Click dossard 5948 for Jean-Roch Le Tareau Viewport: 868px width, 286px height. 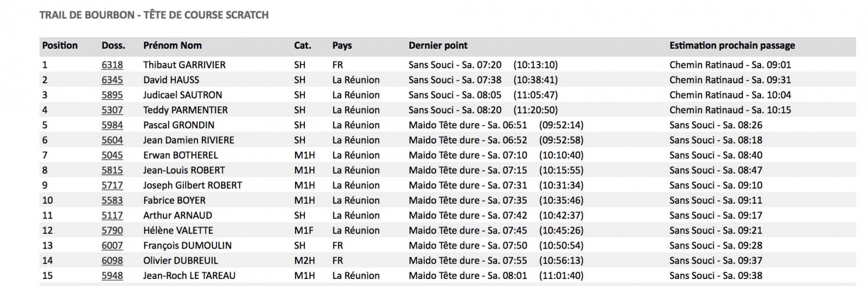click(x=112, y=276)
